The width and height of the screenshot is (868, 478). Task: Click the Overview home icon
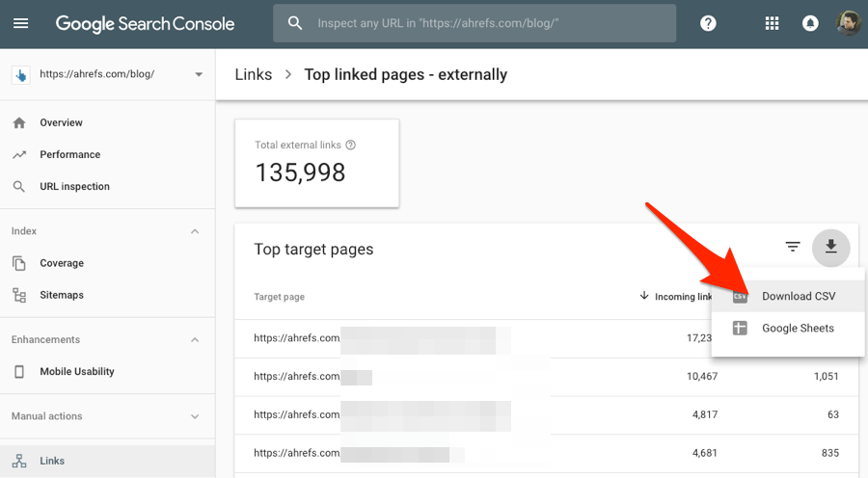[19, 122]
